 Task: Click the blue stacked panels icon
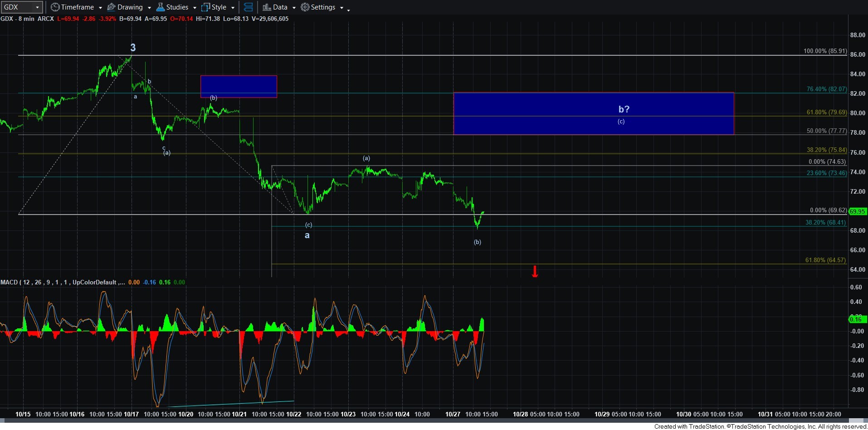coord(248,7)
